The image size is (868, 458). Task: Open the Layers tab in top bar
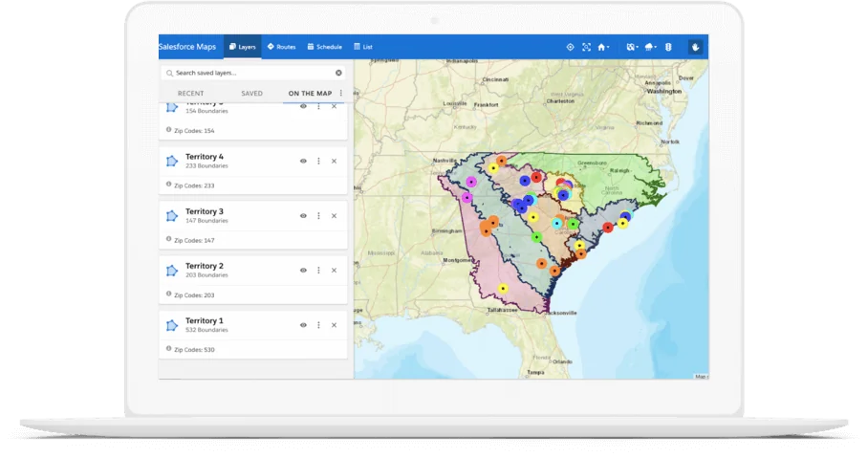243,47
